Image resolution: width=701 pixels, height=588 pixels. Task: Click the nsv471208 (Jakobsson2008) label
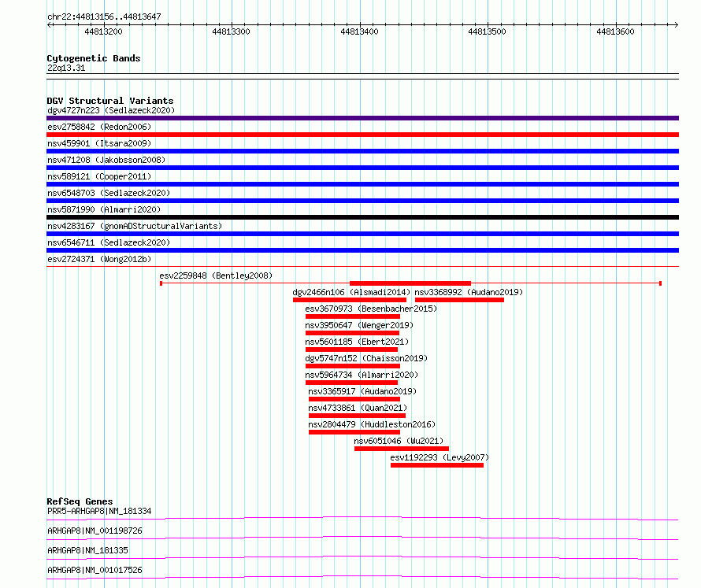106,160
